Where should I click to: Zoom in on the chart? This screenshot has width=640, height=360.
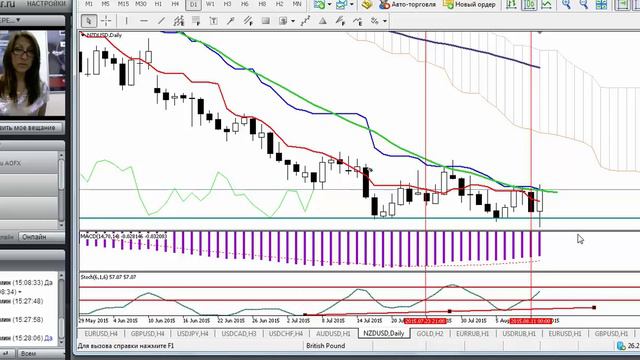[566, 5]
